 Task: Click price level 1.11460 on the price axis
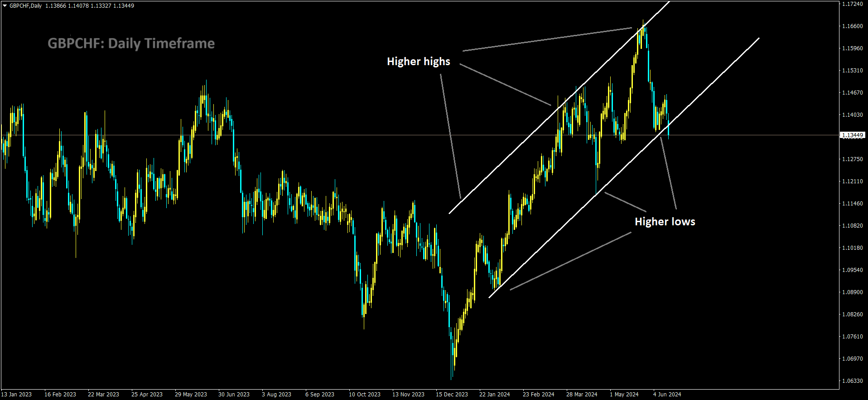(852, 204)
